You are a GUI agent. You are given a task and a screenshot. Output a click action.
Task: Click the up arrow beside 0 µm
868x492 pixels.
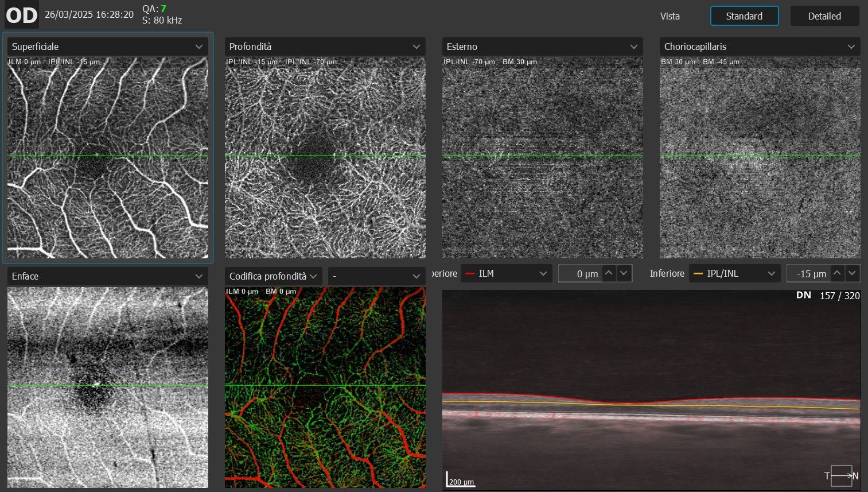[x=609, y=273]
